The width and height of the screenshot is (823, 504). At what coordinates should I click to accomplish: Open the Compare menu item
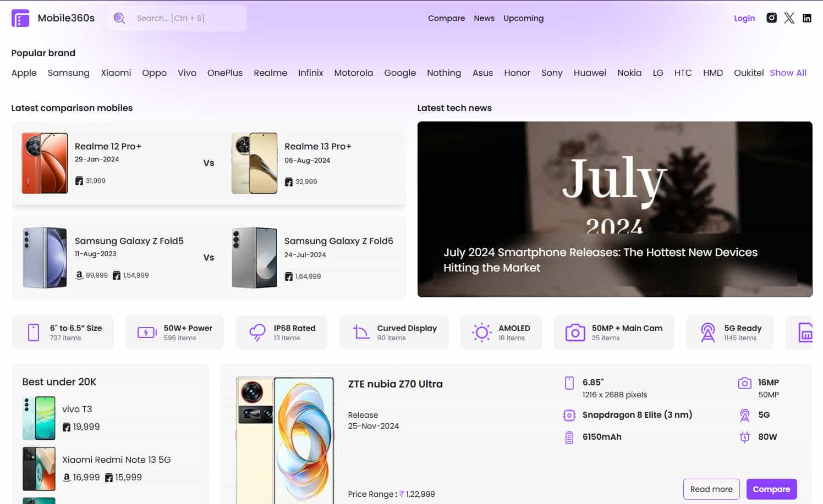click(x=446, y=18)
